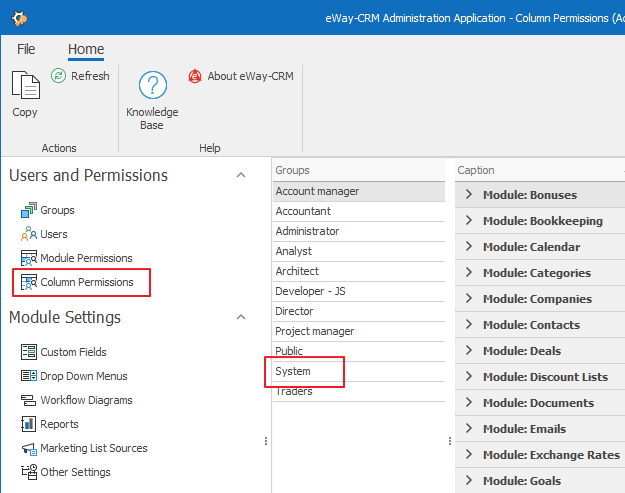Select the Traders group

click(x=359, y=391)
